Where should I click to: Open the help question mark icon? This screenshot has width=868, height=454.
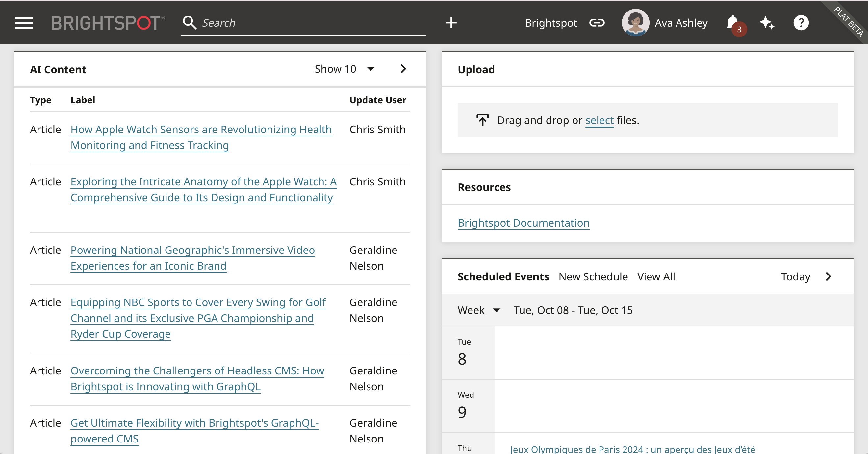(801, 23)
